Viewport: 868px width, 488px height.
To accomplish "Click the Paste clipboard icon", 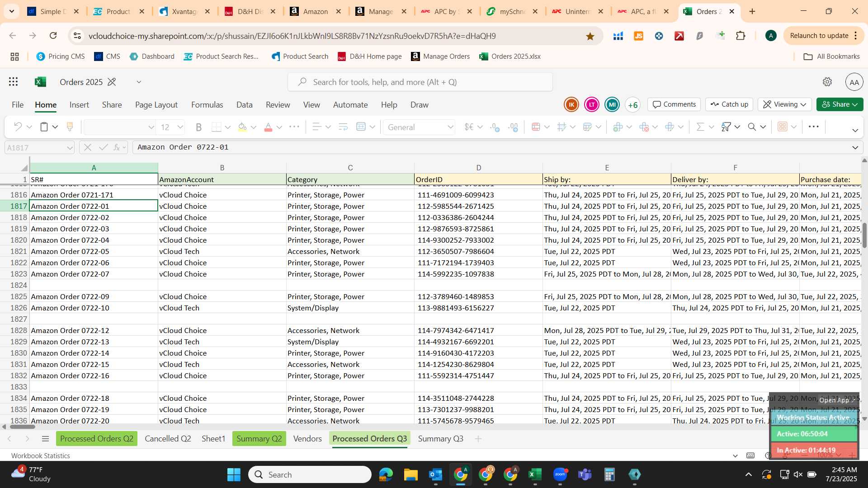I will [44, 127].
